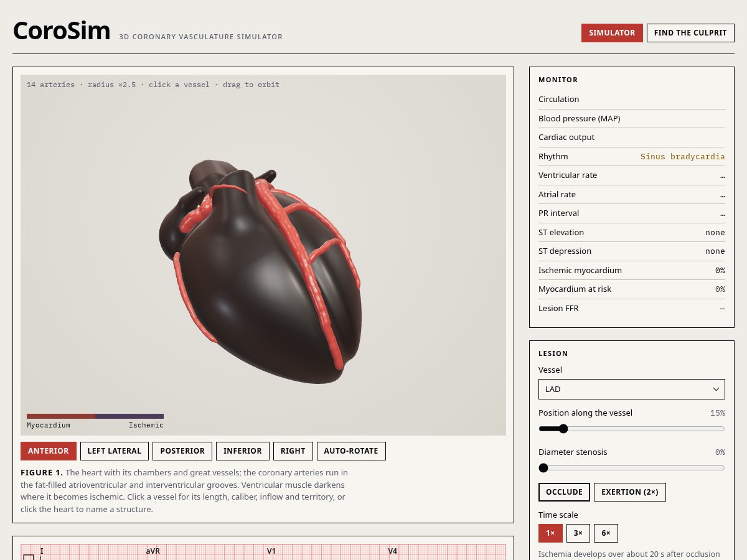Switch to Posterior view
747x560 pixels.
pyautogui.click(x=182, y=451)
